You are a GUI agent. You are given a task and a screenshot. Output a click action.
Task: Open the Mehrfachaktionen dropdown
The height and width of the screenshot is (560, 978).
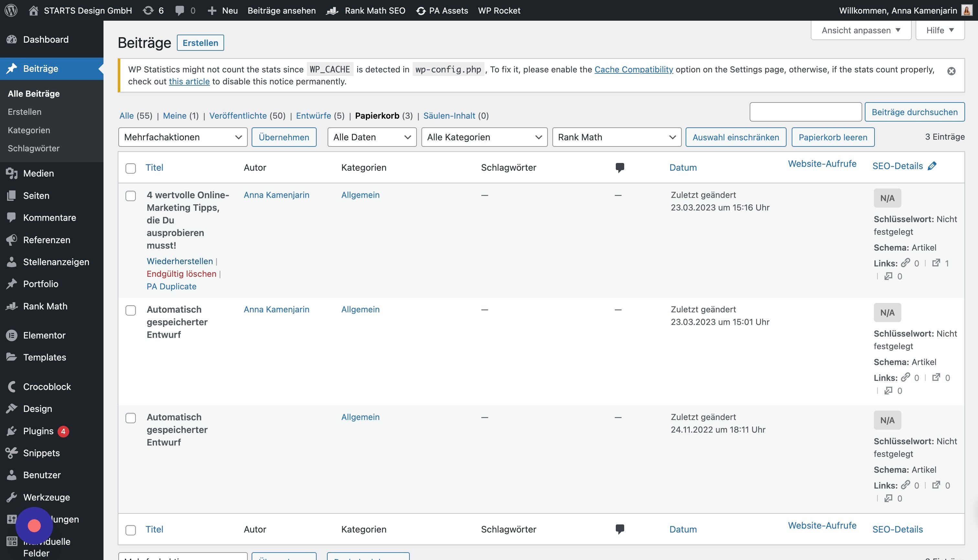coord(183,137)
